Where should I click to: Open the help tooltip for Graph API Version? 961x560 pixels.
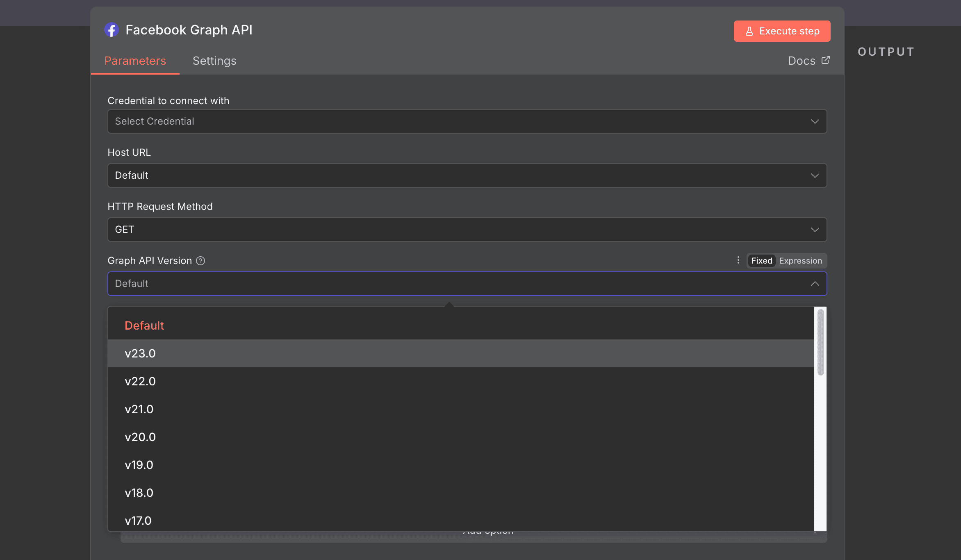click(x=200, y=261)
